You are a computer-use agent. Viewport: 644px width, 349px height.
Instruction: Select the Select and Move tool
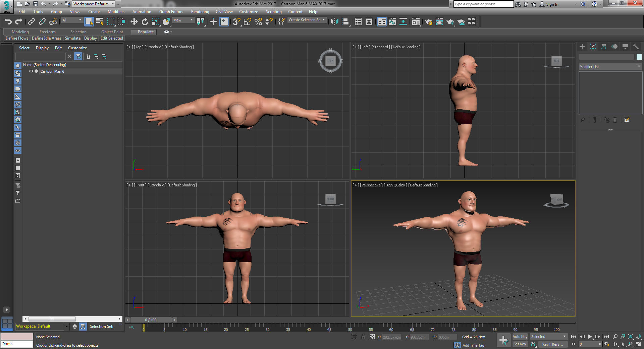[134, 22]
